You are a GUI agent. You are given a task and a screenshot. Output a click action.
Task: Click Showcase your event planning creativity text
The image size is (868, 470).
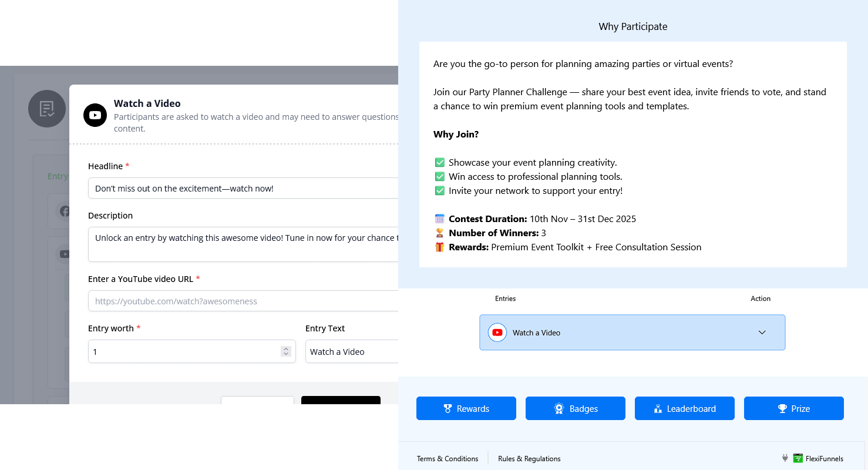pos(533,162)
